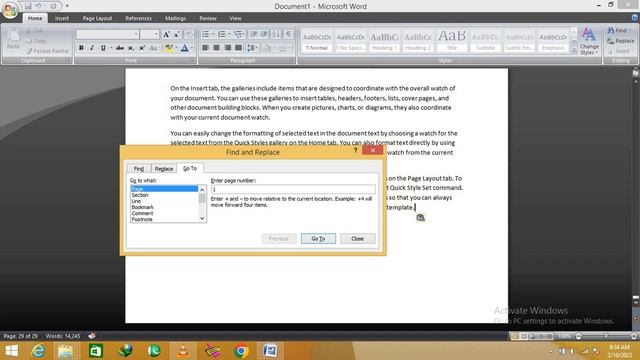Click the Words: 14,245 status bar entry
Image resolution: width=640 pixels, height=360 pixels.
63,336
